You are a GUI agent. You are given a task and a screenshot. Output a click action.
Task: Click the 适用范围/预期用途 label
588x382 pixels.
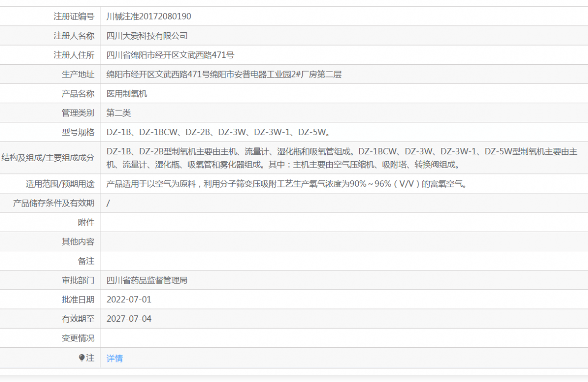point(60,184)
